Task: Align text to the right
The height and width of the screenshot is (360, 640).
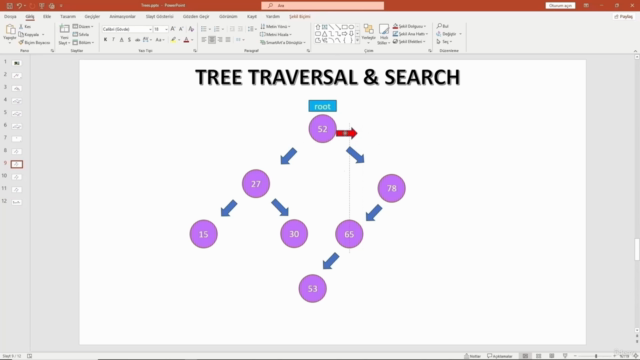Action: click(x=220, y=40)
